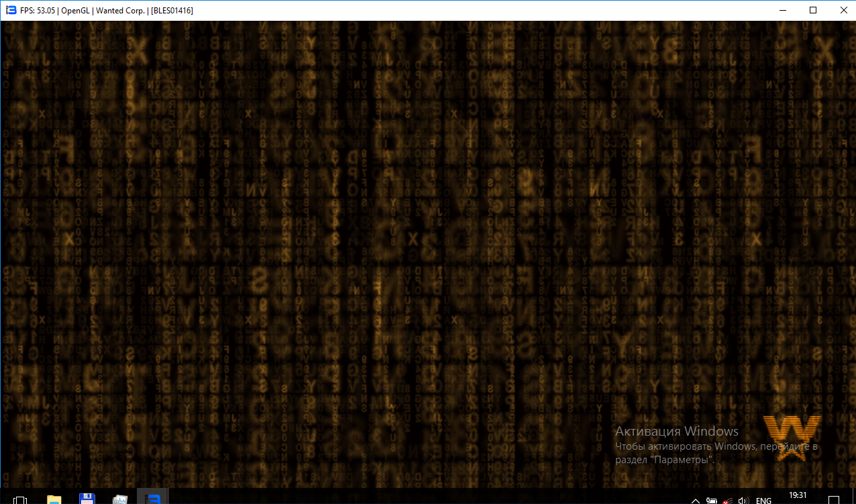Select the active RPCS3 taskbar button
Image resolution: width=856 pixels, height=504 pixels.
click(153, 497)
